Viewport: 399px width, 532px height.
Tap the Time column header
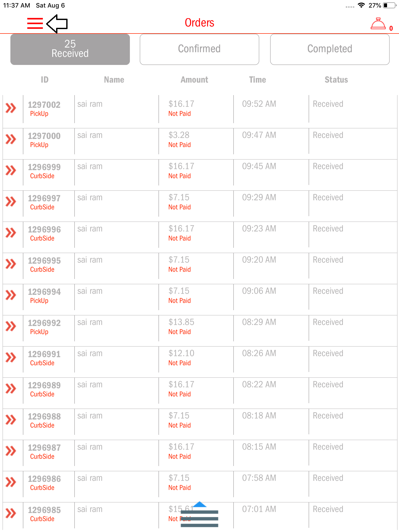point(257,80)
